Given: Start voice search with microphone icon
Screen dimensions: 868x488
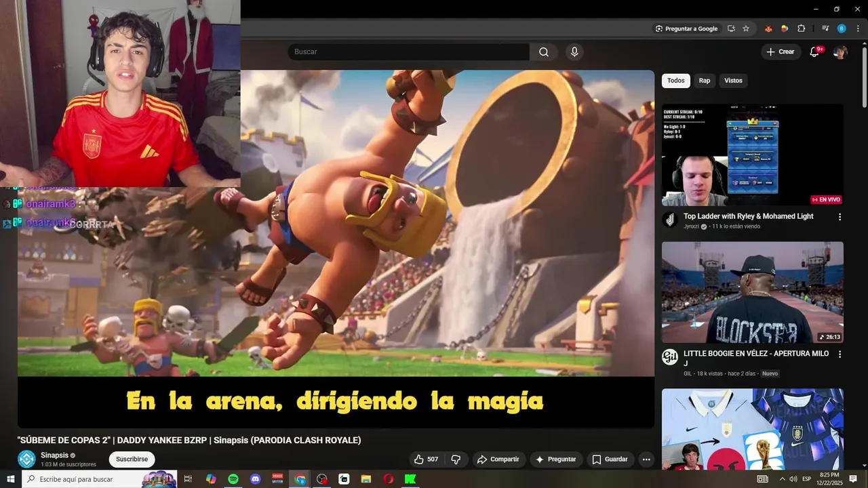Looking at the screenshot, I should (x=574, y=52).
